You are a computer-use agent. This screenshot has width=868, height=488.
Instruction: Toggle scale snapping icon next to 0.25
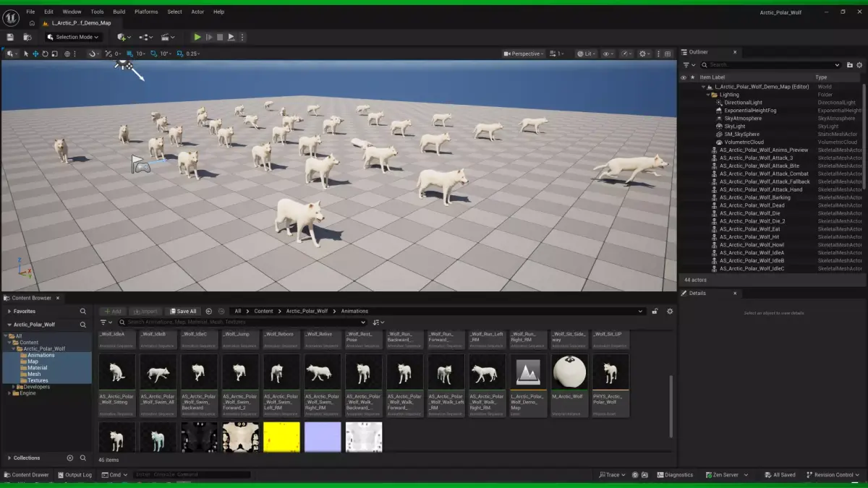tap(180, 53)
